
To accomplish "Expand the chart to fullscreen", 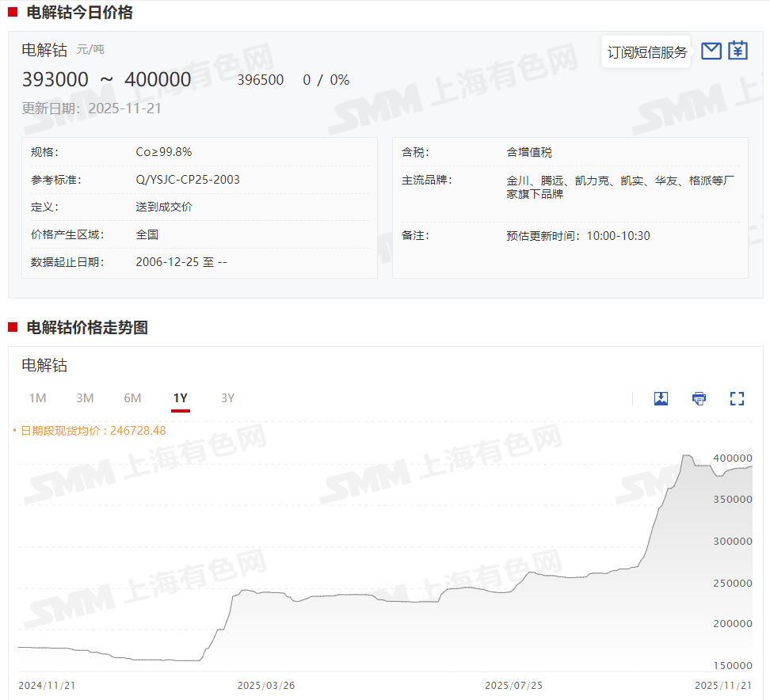I will 737,398.
